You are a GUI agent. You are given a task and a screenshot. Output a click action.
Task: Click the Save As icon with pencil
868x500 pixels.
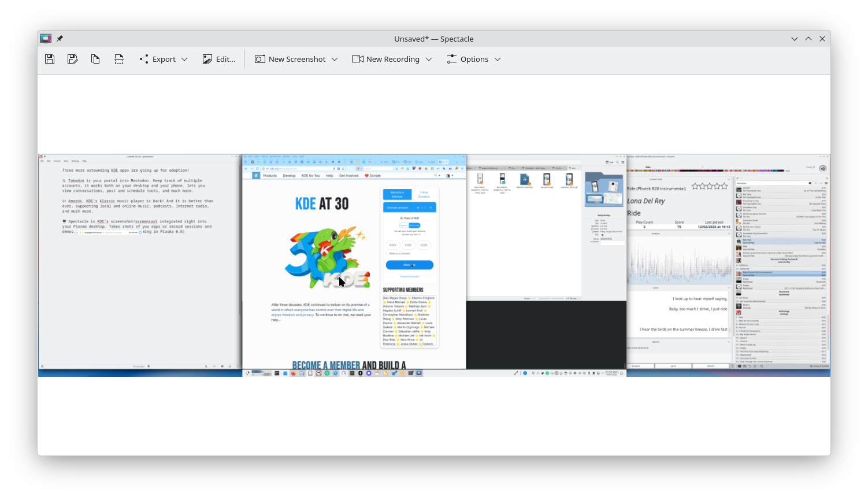point(73,59)
